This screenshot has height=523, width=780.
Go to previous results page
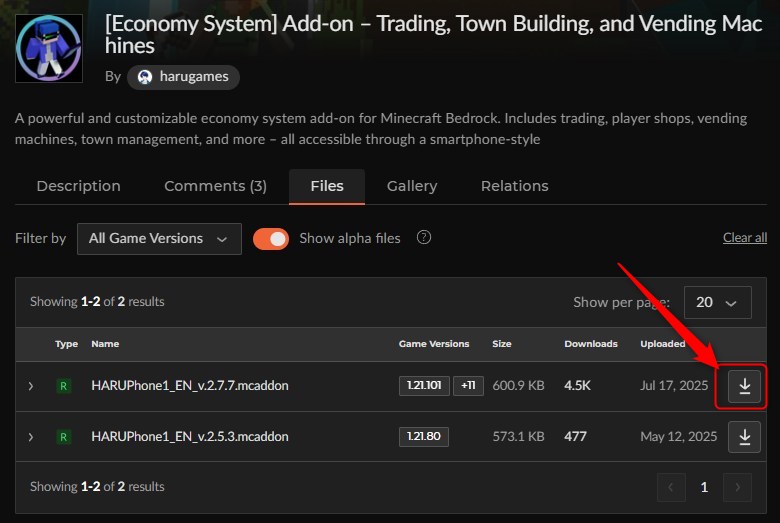671,487
